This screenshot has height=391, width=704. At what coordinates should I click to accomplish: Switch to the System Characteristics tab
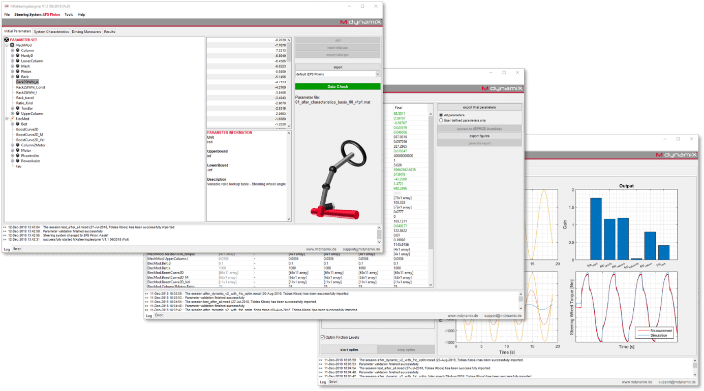(52, 32)
